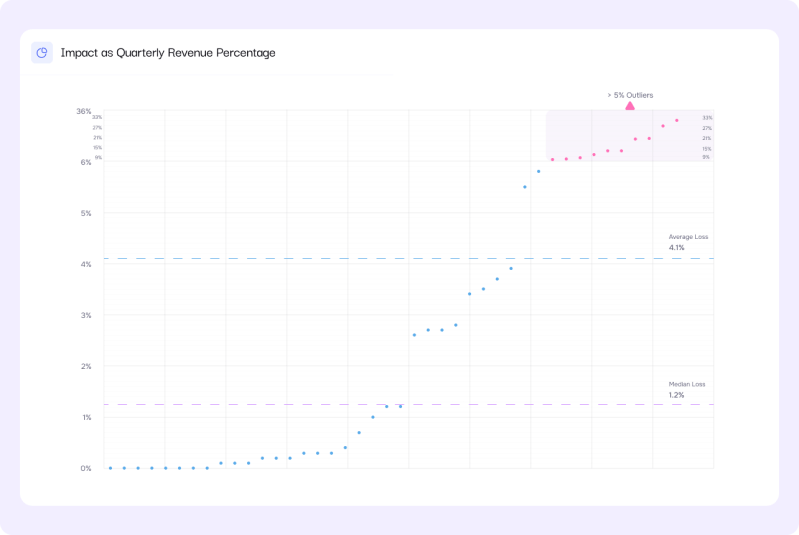Select the '4.1%' average loss value
799x535 pixels.
coord(676,248)
